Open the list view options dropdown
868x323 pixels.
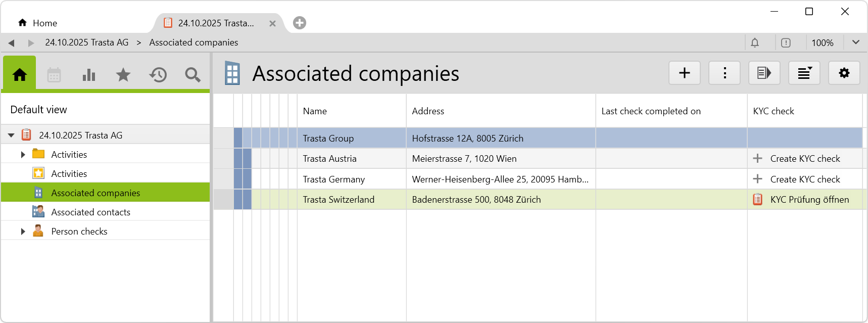tap(804, 73)
